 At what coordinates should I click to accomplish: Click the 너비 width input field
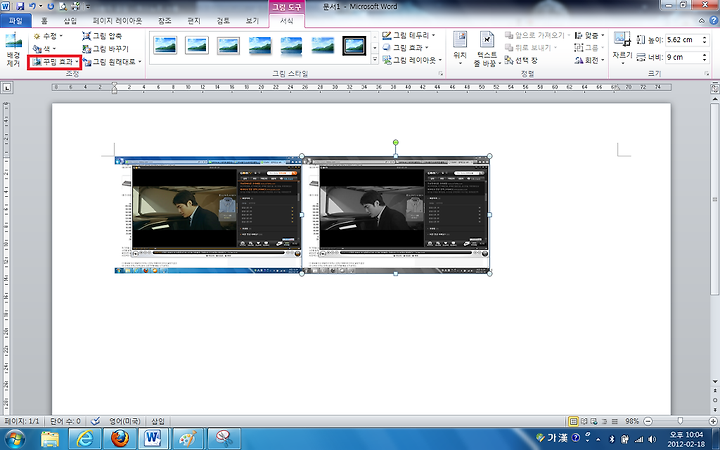[683, 57]
